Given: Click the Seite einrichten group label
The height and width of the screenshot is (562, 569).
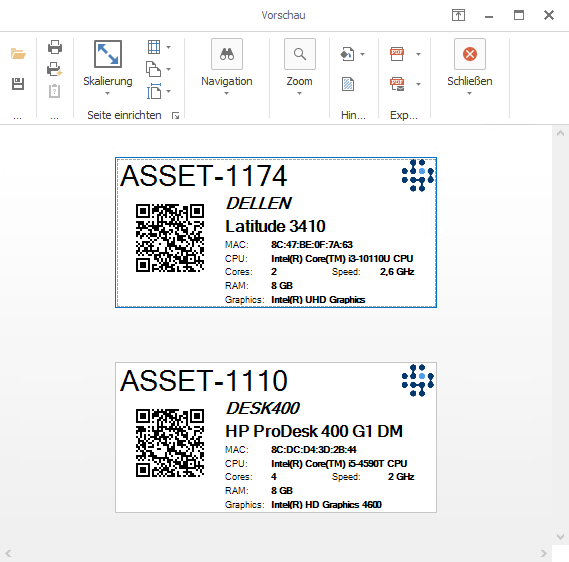Looking at the screenshot, I should point(124,115).
